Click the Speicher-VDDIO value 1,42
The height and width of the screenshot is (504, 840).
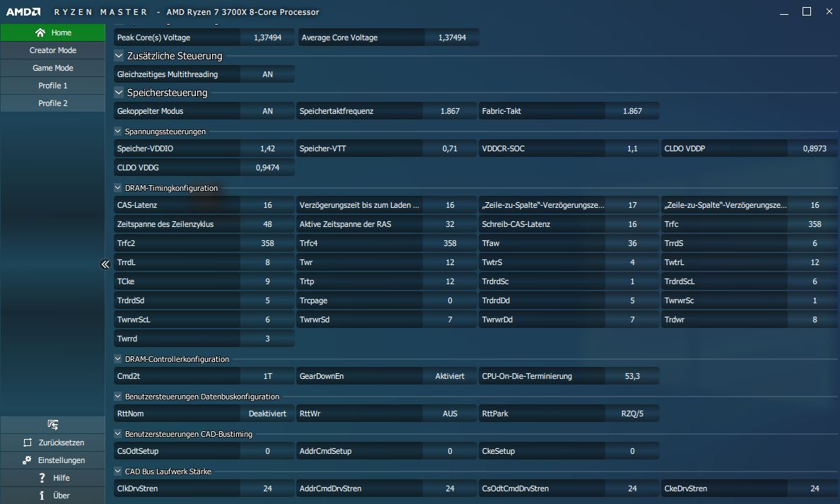pyautogui.click(x=267, y=148)
